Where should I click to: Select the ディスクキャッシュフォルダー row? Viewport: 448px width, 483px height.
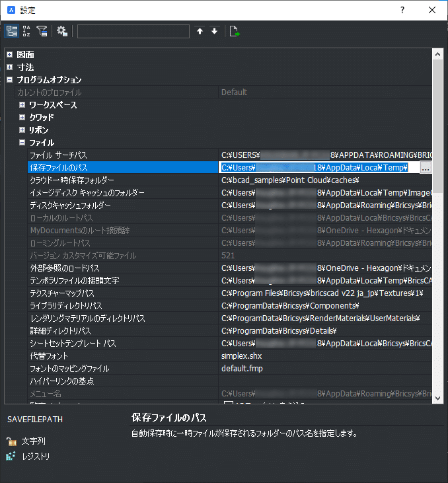(229, 205)
